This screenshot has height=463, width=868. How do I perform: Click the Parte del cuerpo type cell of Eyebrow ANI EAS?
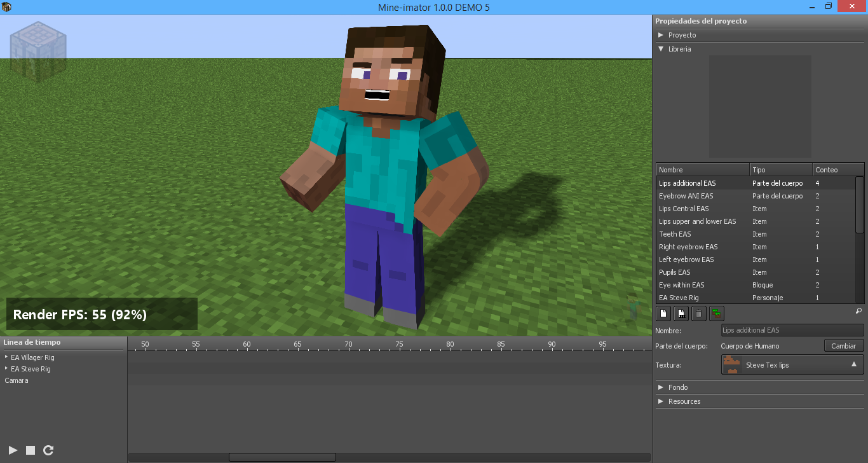click(777, 196)
